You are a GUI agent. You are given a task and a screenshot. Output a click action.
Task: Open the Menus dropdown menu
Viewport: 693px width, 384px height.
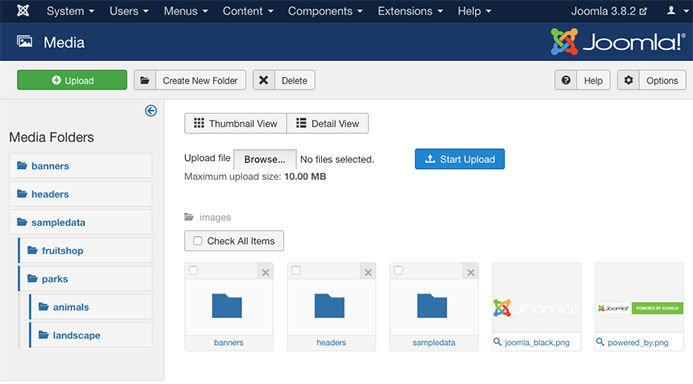pos(186,11)
